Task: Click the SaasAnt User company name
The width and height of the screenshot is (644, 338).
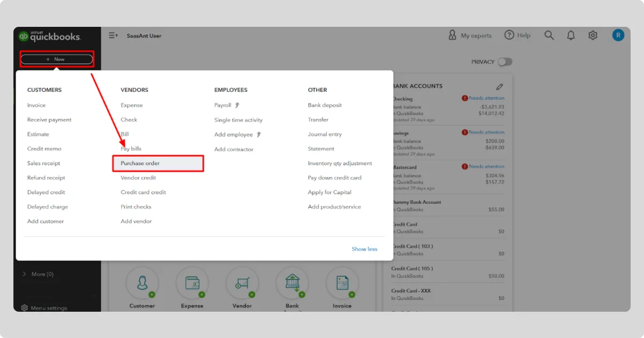Action: pos(144,36)
